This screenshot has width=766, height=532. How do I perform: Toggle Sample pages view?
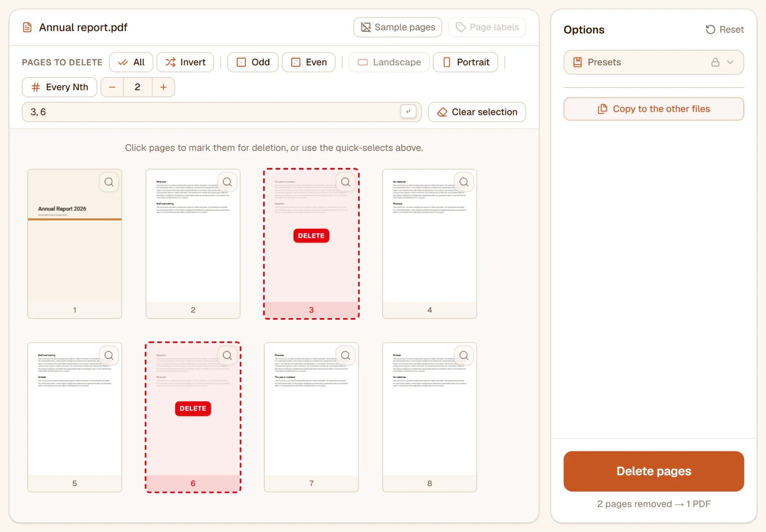[x=397, y=27]
